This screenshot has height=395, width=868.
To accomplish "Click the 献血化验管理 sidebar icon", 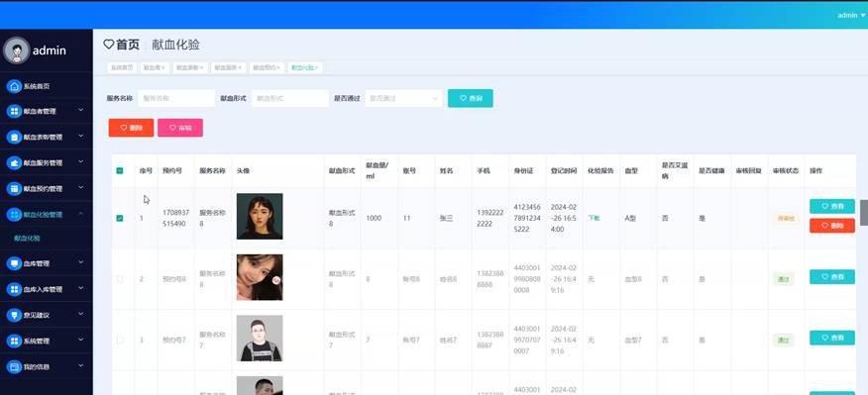I will coord(14,215).
